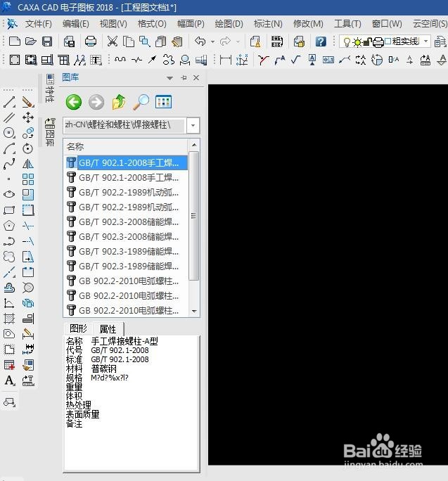
Task: Open the 视图(V) menu
Action: [113, 24]
